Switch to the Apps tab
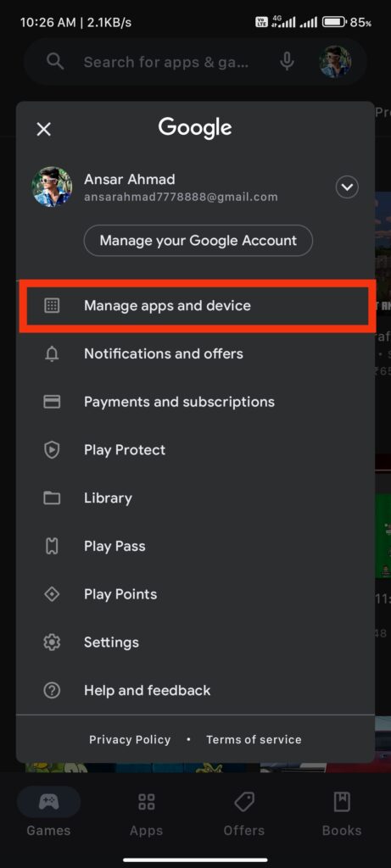This screenshot has height=868, width=391. (x=146, y=815)
